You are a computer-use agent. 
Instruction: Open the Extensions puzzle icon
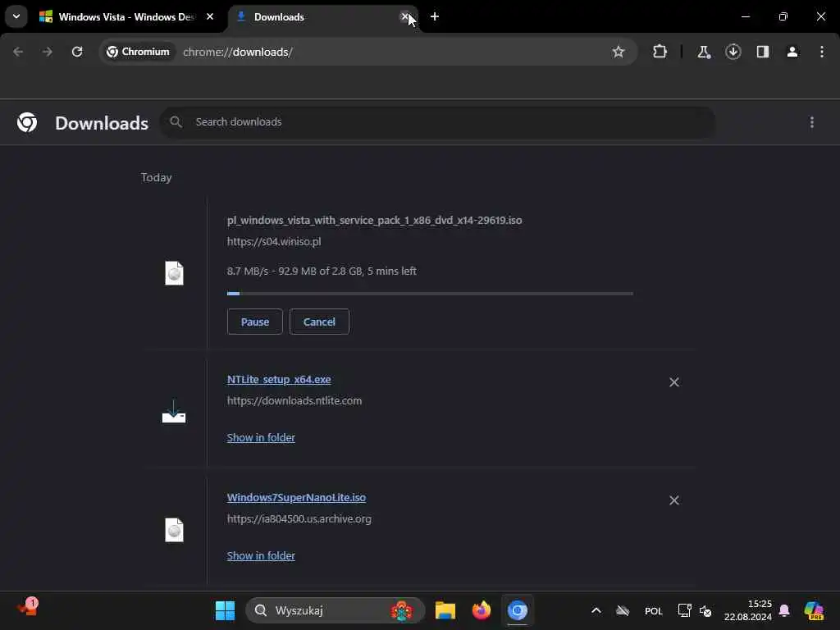(x=660, y=52)
